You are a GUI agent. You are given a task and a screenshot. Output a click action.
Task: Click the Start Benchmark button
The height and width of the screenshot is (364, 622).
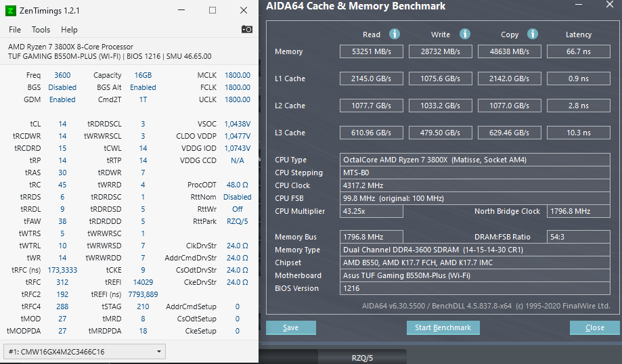443,327
